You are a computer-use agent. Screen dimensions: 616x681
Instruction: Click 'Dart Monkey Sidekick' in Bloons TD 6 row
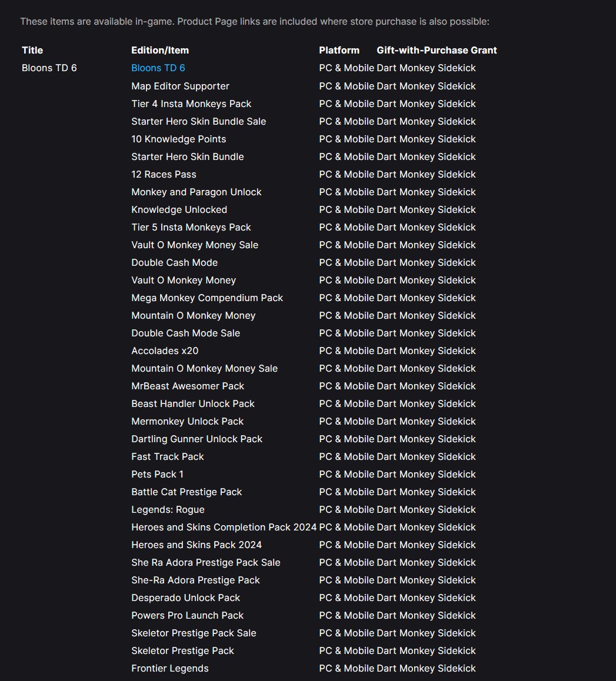pyautogui.click(x=426, y=68)
